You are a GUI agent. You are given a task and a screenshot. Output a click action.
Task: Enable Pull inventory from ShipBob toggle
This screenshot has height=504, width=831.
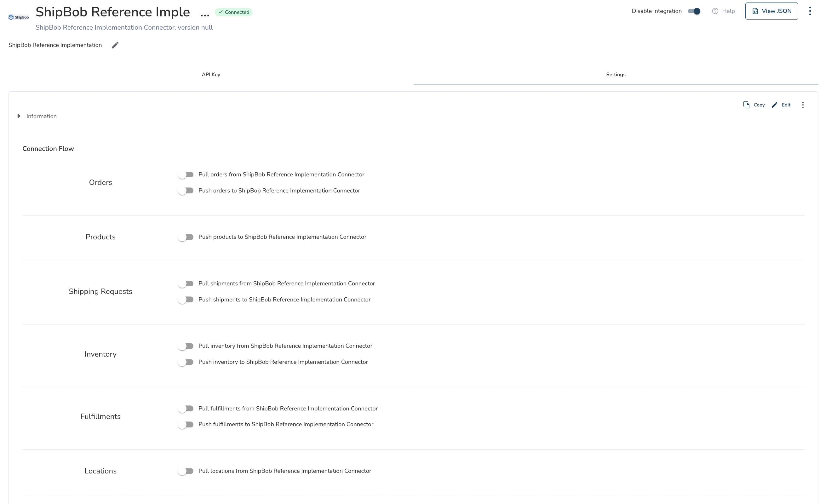(186, 346)
